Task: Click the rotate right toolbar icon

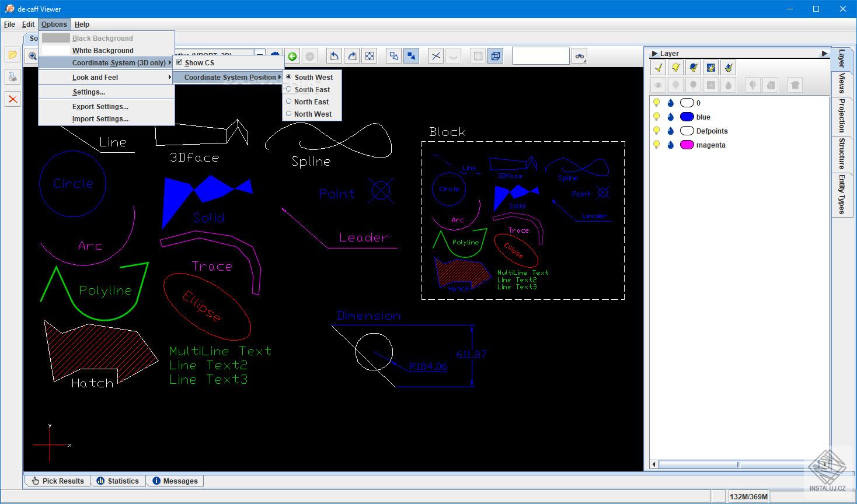Action: pos(352,56)
